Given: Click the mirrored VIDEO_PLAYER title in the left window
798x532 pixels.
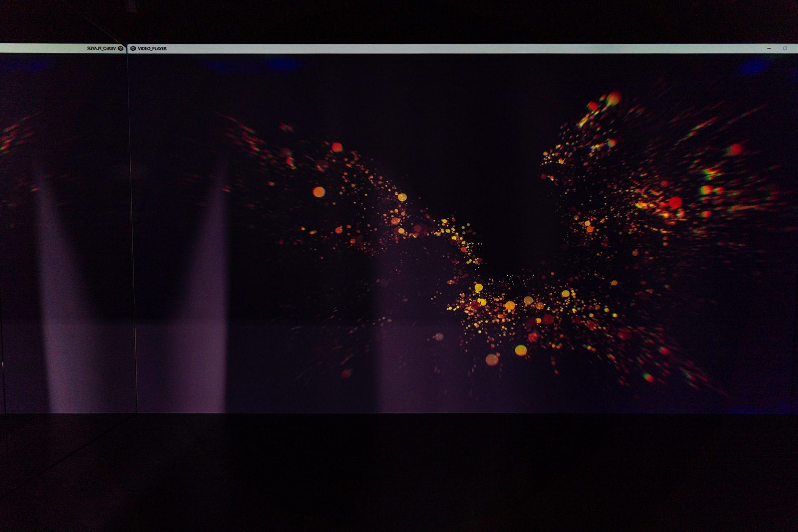Looking at the screenshot, I should click(x=101, y=49).
